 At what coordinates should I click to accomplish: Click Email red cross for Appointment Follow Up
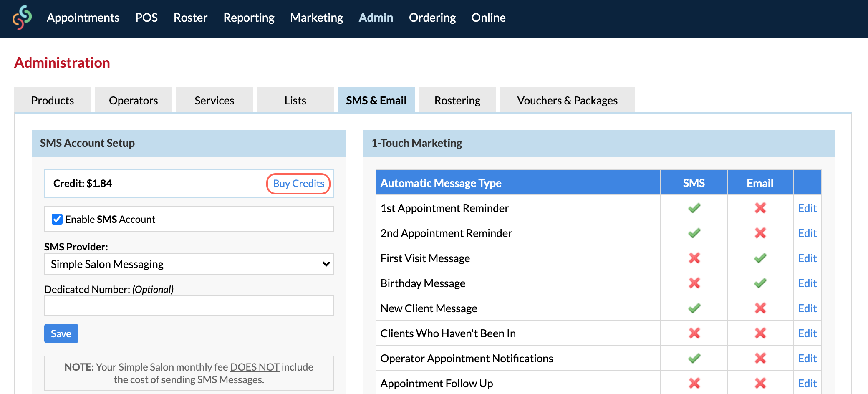click(x=760, y=383)
